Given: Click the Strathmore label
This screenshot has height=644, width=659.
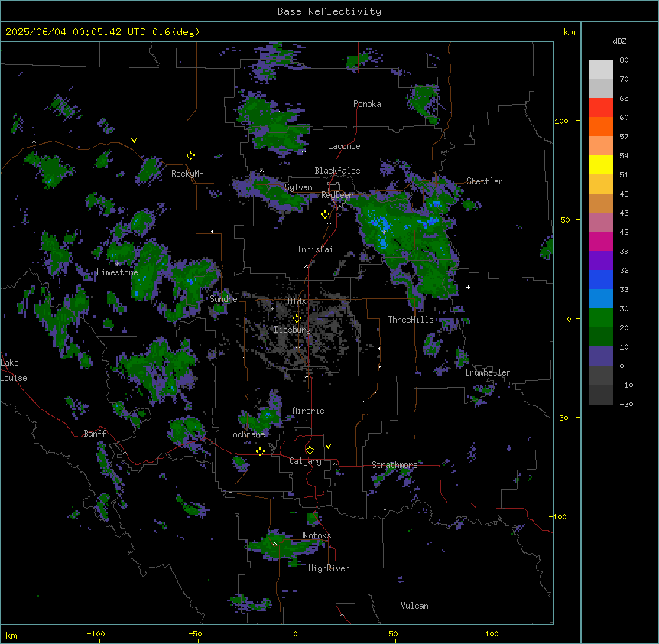Looking at the screenshot, I should coord(394,465).
